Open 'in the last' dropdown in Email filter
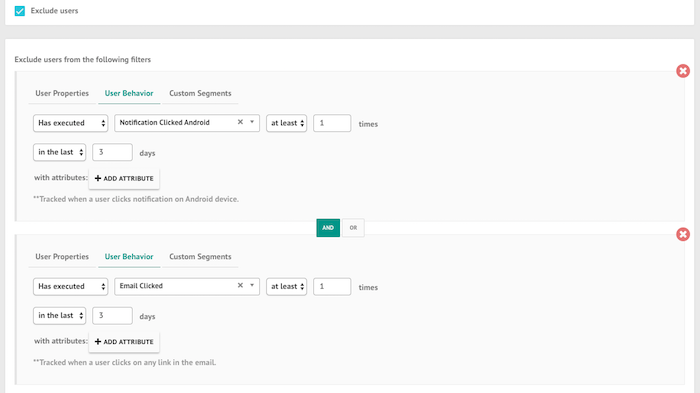Screen dimensions: 700x393 point(59,316)
